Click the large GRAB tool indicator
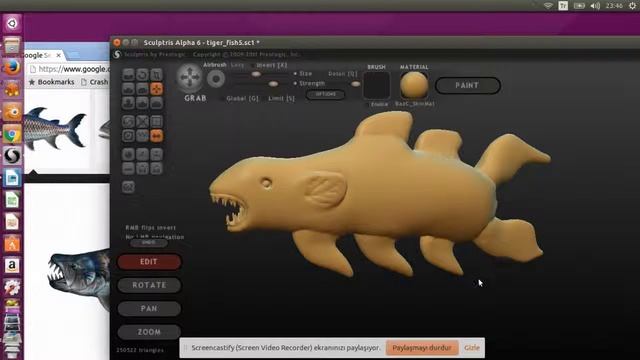This screenshot has width=640, height=360. point(190,78)
